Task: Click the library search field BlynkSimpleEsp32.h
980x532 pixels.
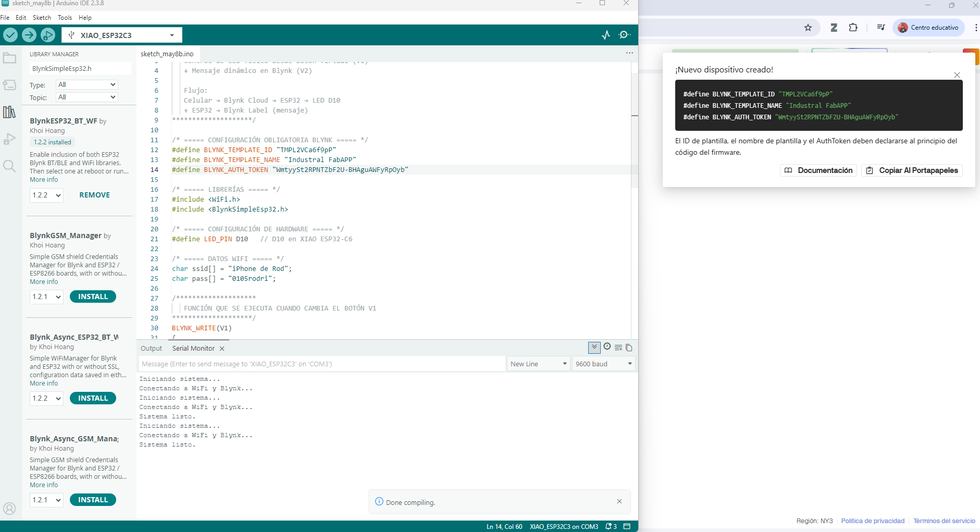Action: (80, 68)
